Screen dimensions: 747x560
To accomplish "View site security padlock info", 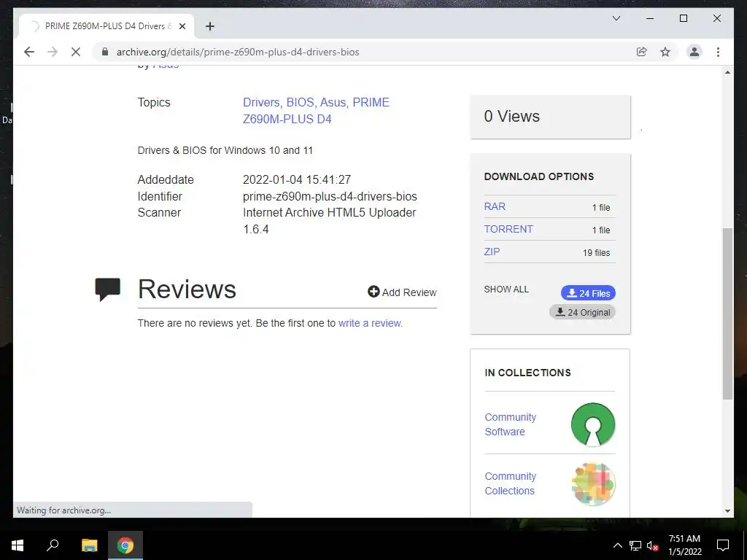I will click(105, 52).
